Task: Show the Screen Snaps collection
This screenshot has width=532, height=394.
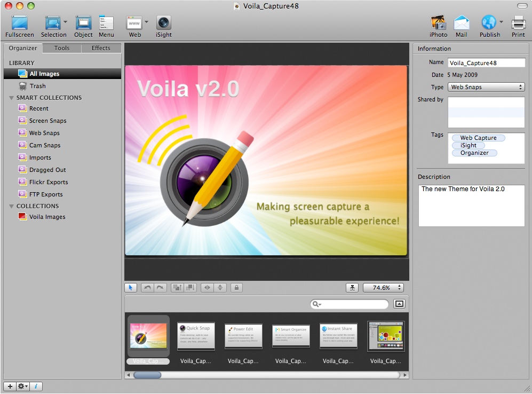Action: [x=62, y=121]
